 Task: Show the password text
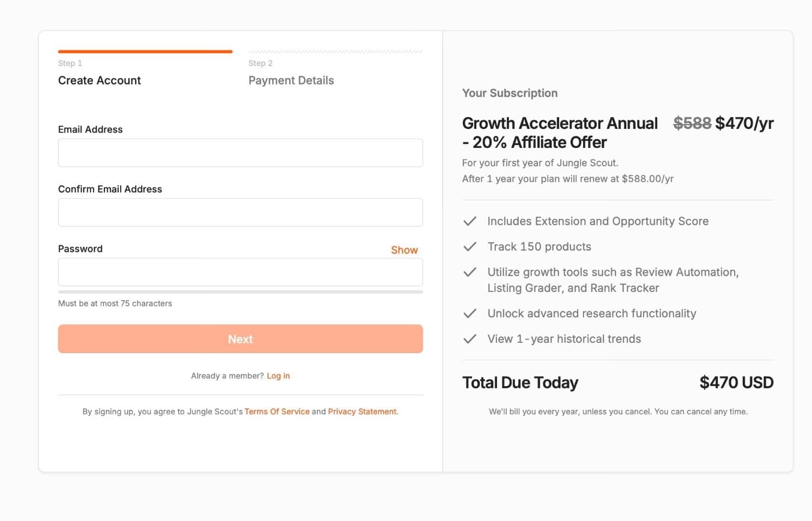coord(404,250)
